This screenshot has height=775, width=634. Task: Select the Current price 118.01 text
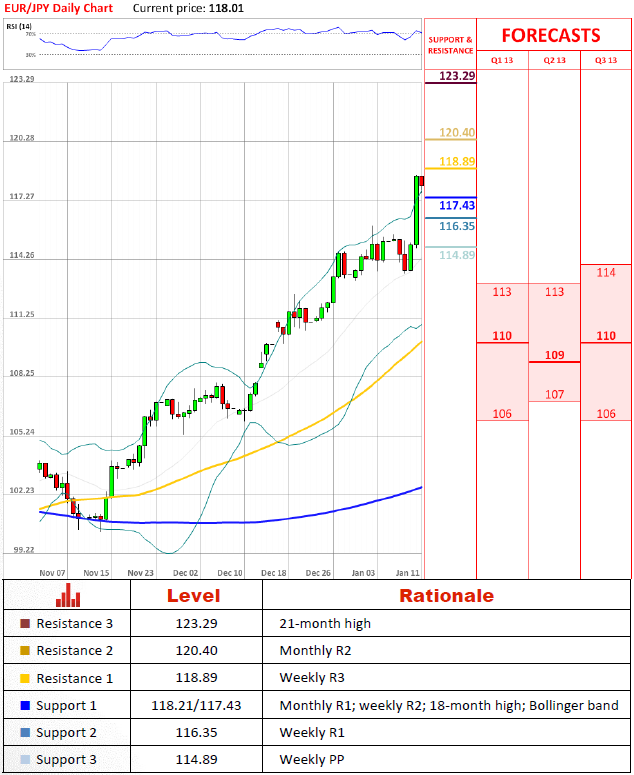click(x=188, y=8)
